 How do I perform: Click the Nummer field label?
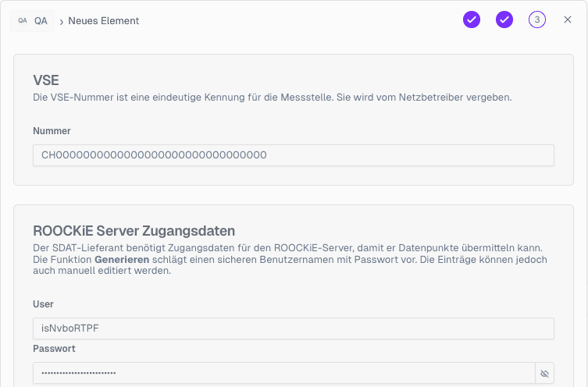click(52, 131)
